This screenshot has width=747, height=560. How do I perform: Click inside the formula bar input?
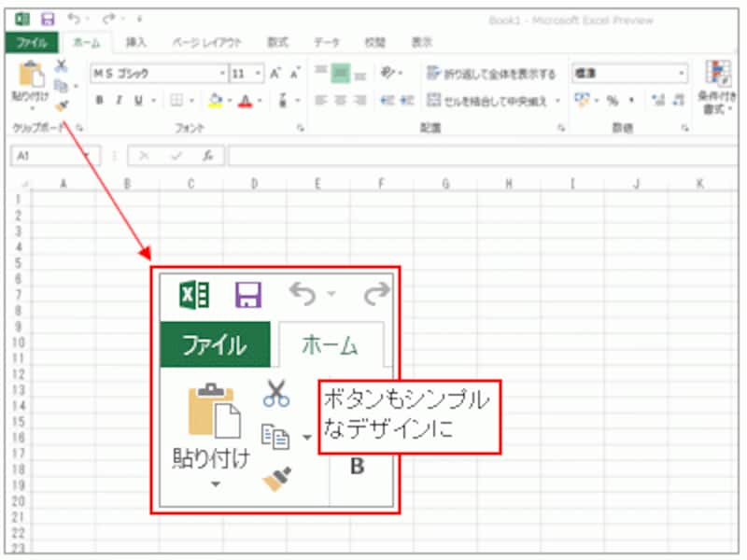point(483,156)
